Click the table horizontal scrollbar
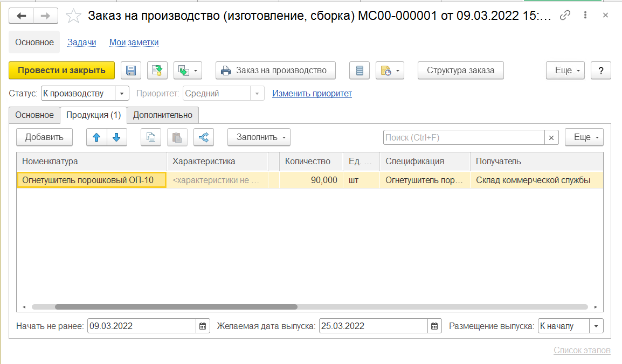Image resolution: width=622 pixels, height=364 pixels. 176,307
